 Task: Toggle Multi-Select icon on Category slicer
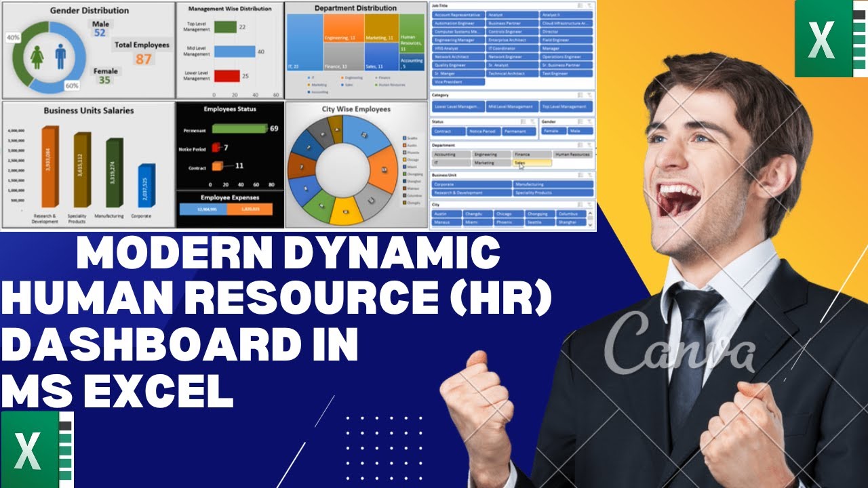pos(580,95)
